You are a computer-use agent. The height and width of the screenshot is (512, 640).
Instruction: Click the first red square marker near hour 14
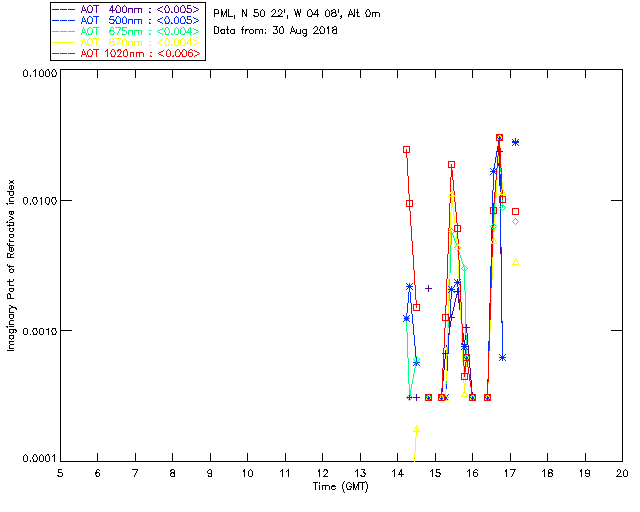click(x=406, y=149)
